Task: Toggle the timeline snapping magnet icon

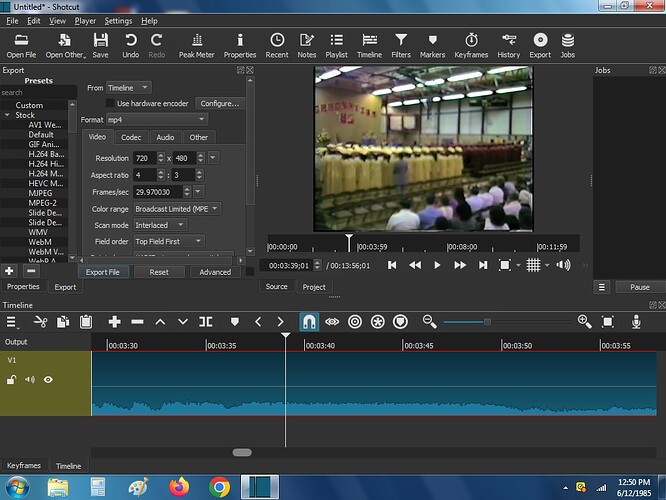Action: tap(309, 322)
